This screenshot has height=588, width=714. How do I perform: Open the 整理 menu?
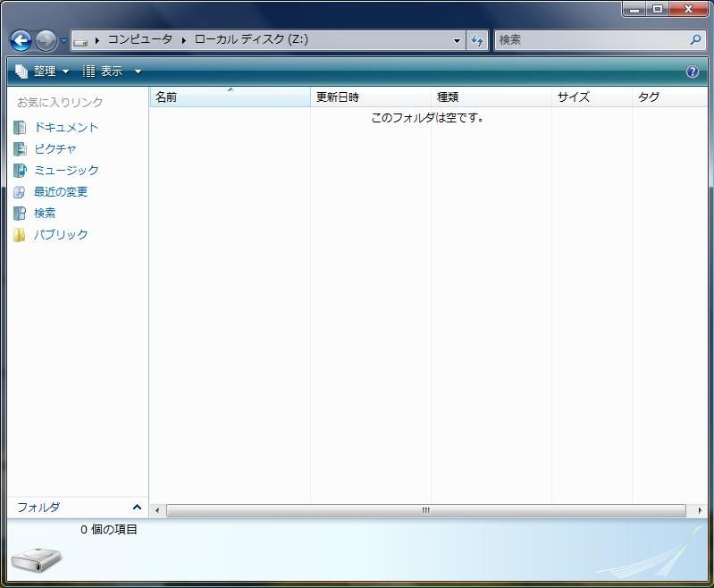tap(42, 71)
